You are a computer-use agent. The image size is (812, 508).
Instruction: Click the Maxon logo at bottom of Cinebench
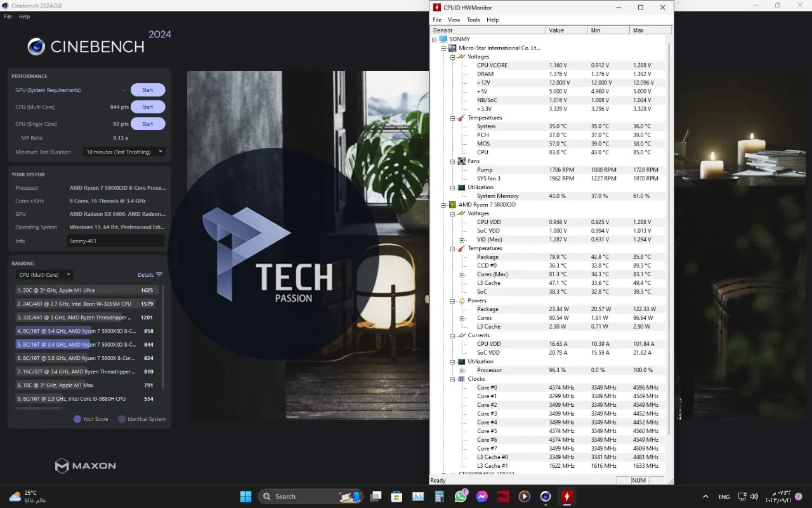tap(85, 466)
